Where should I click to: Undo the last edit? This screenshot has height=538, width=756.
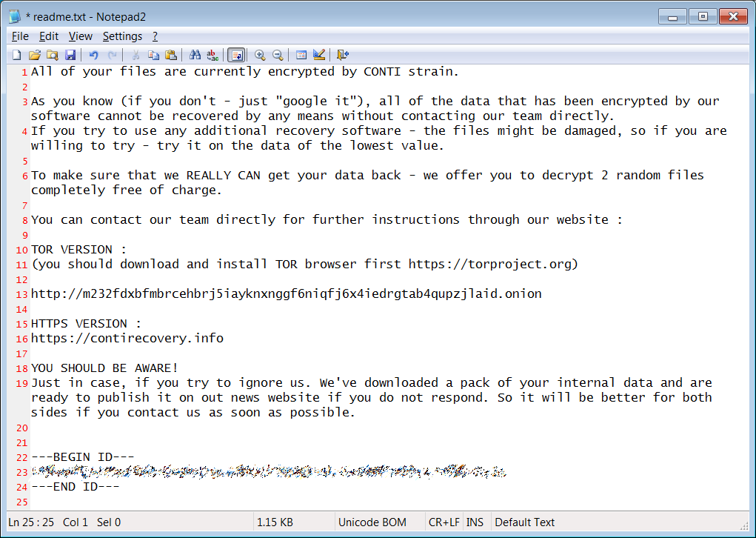(93, 55)
